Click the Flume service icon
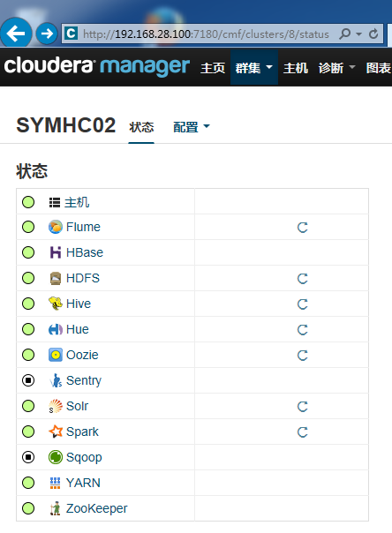Viewport: 392px width, 533px height. pos(56,227)
